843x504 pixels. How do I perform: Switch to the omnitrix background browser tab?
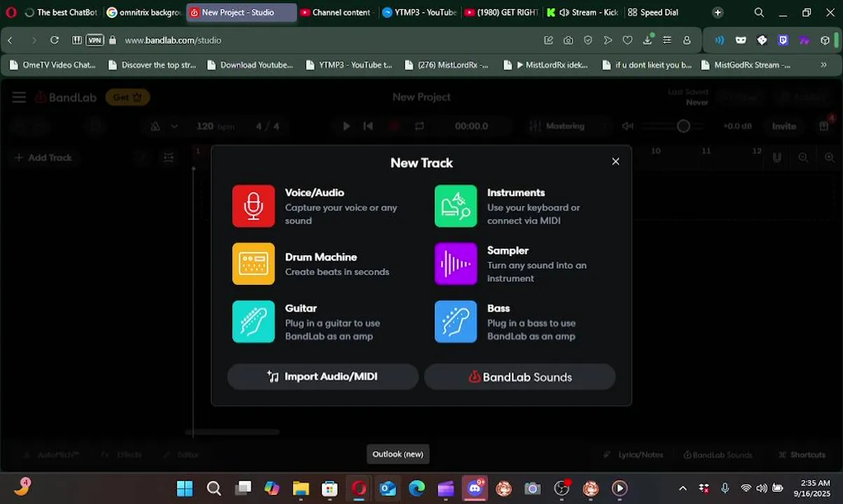(144, 13)
